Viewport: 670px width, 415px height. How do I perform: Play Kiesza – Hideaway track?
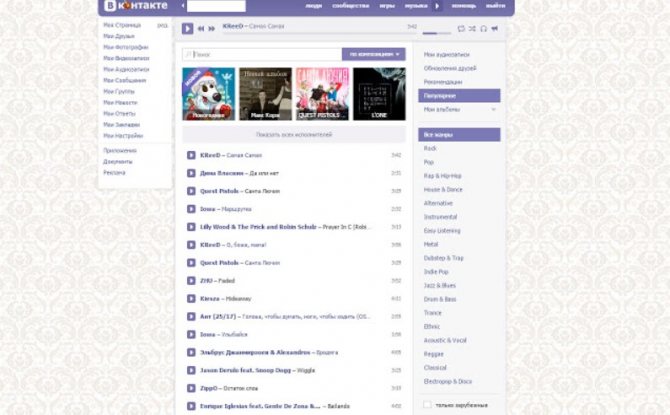191,299
